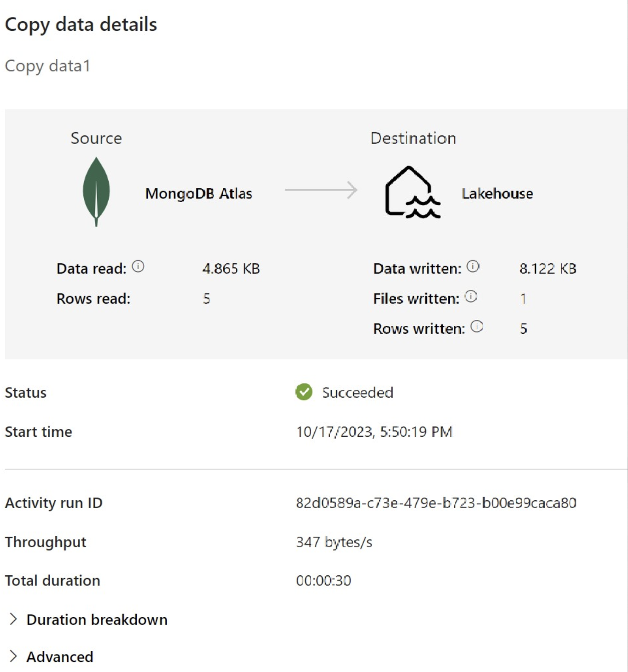Click the Rows read count of 5

tap(207, 298)
